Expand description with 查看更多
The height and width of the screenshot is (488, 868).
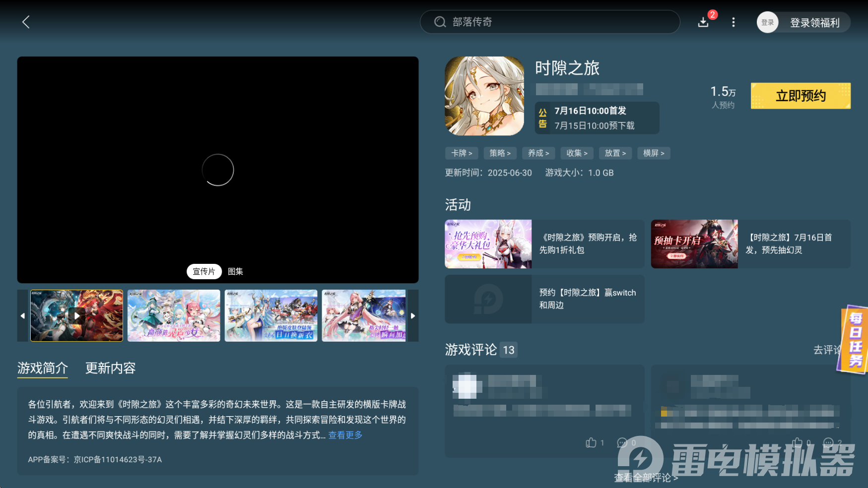tap(345, 435)
